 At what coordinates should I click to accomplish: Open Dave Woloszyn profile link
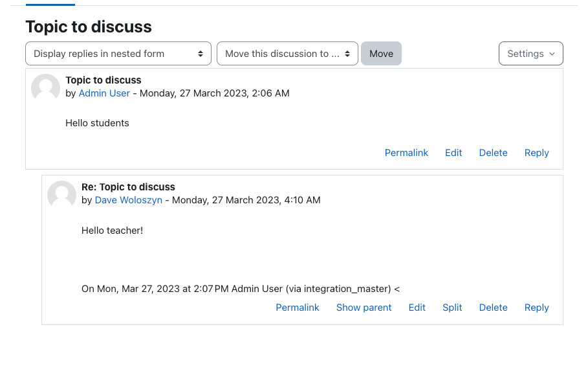(129, 200)
